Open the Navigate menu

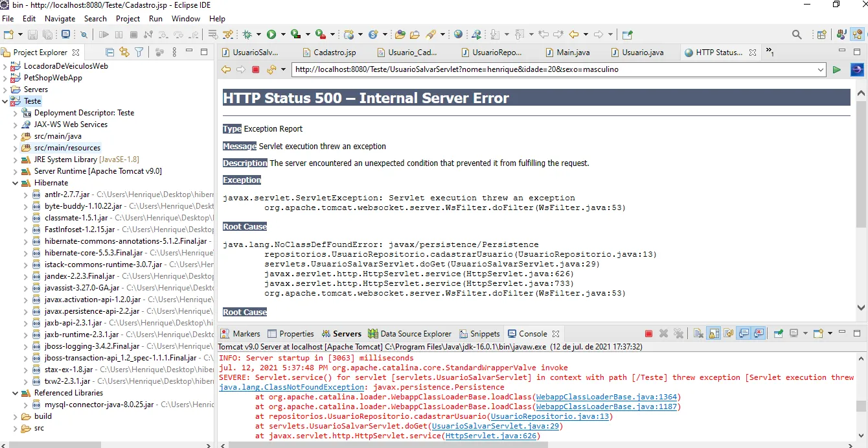(60, 19)
